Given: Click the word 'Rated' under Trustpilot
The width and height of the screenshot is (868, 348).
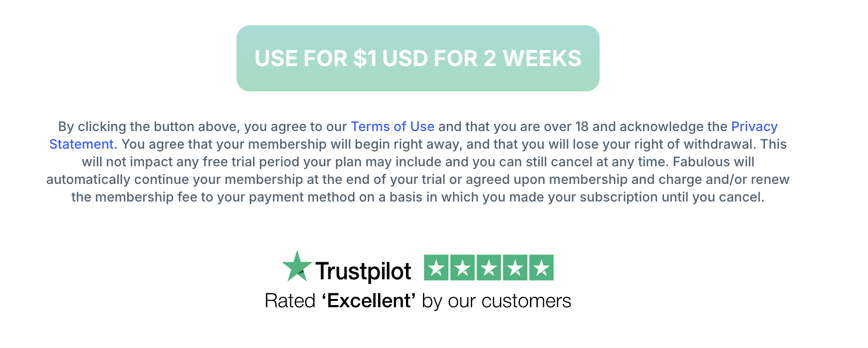Looking at the screenshot, I should [290, 301].
